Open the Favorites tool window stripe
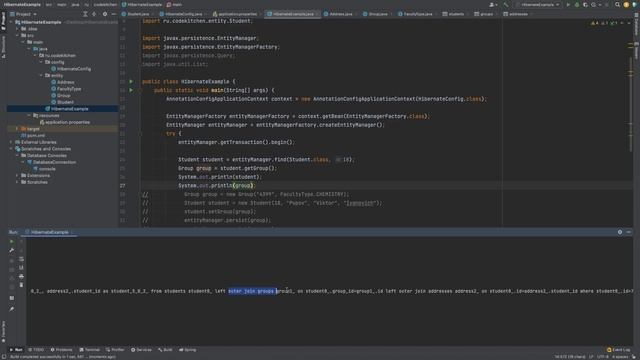The height and width of the screenshot is (360, 640). (3, 331)
